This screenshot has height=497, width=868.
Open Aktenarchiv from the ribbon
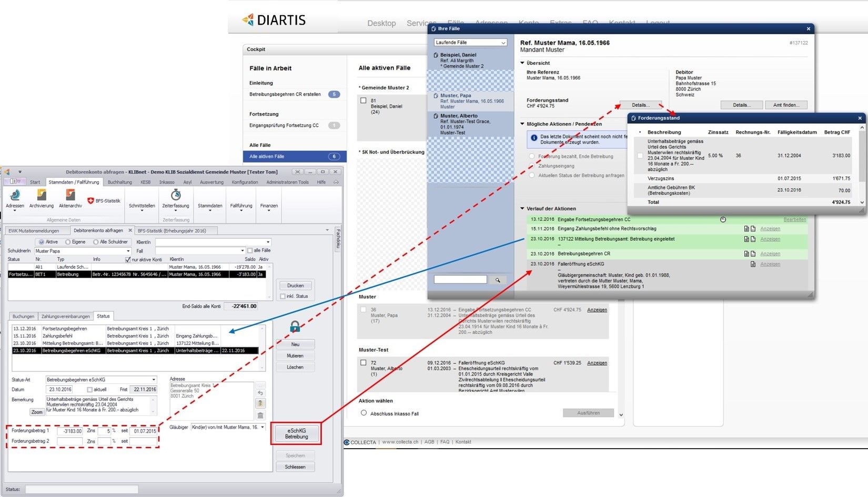click(70, 196)
